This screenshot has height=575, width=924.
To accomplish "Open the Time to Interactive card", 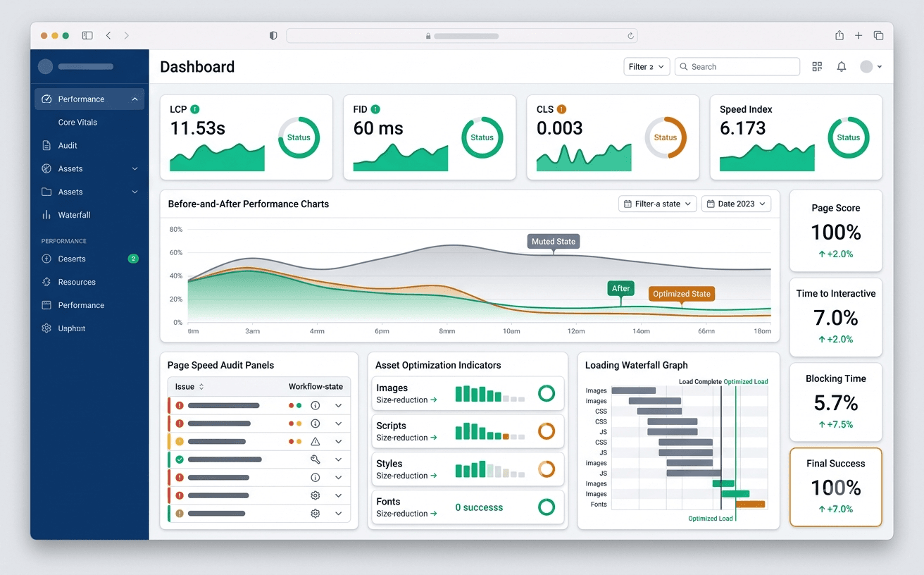I will tap(836, 316).
